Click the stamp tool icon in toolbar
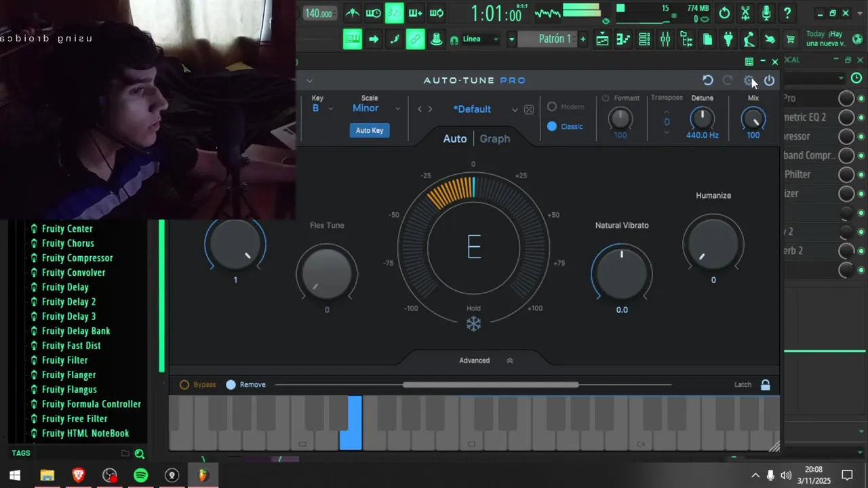868x488 pixels. (436, 39)
